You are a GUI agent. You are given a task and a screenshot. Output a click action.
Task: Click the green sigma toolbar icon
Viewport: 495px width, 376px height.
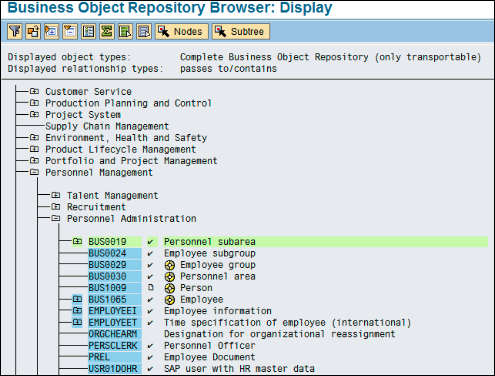click(107, 32)
